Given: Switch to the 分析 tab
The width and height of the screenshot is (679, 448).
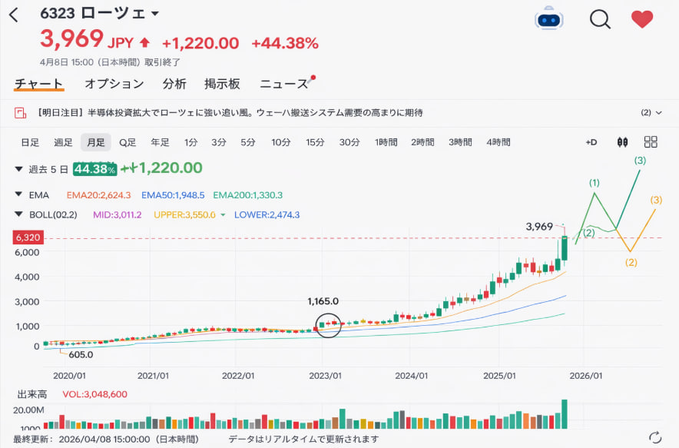Looking at the screenshot, I should pyautogui.click(x=174, y=84).
